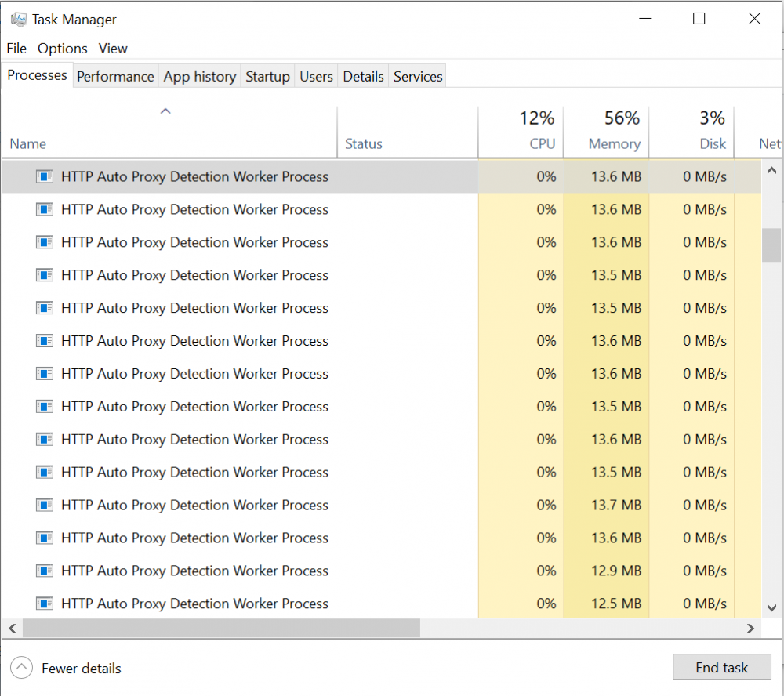This screenshot has width=784, height=696.
Task: Switch to the Performance tab
Action: click(x=115, y=77)
